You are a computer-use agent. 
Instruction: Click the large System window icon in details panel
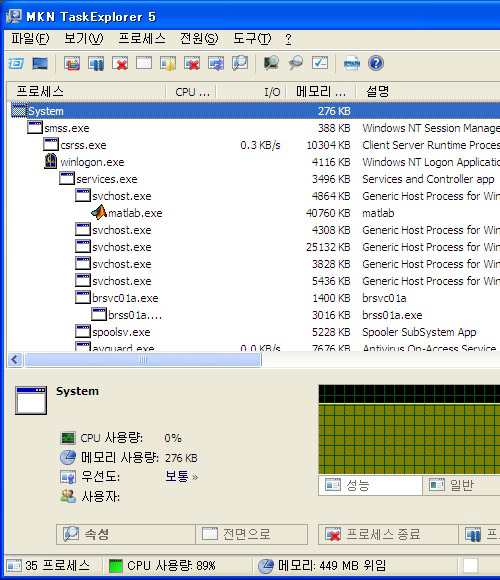pyautogui.click(x=31, y=401)
